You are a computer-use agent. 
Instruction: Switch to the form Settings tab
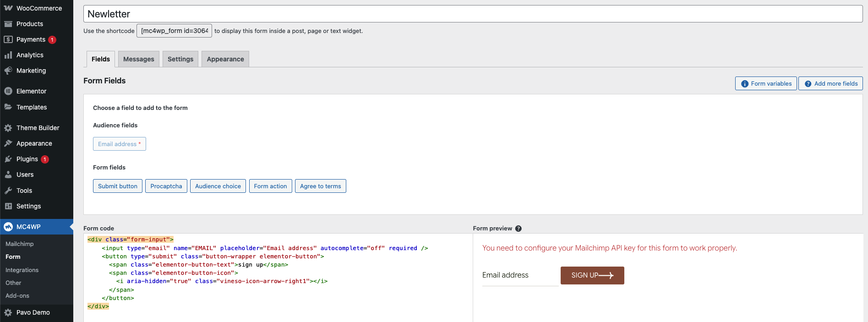tap(180, 59)
